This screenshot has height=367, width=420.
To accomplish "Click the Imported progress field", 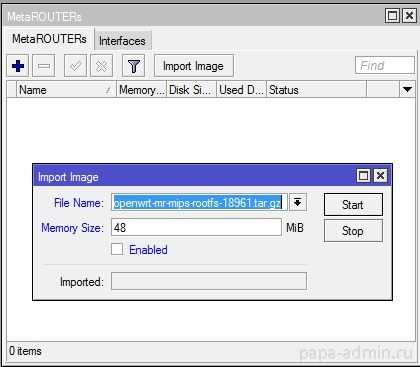I will click(209, 281).
